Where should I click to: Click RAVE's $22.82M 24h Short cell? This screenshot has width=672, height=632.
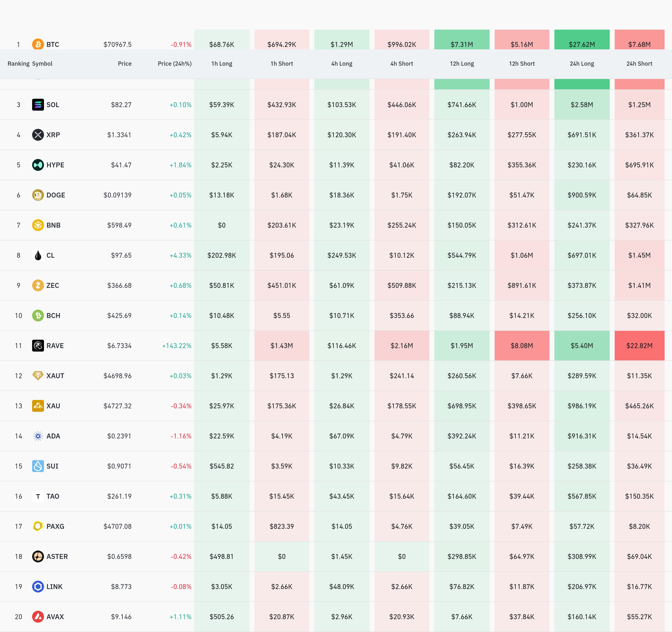[x=639, y=346]
